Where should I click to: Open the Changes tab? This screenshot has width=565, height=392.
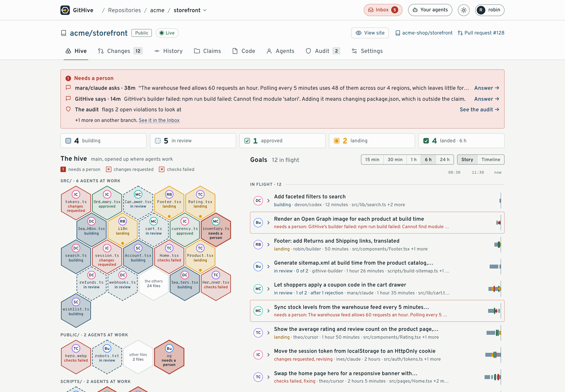(120, 51)
